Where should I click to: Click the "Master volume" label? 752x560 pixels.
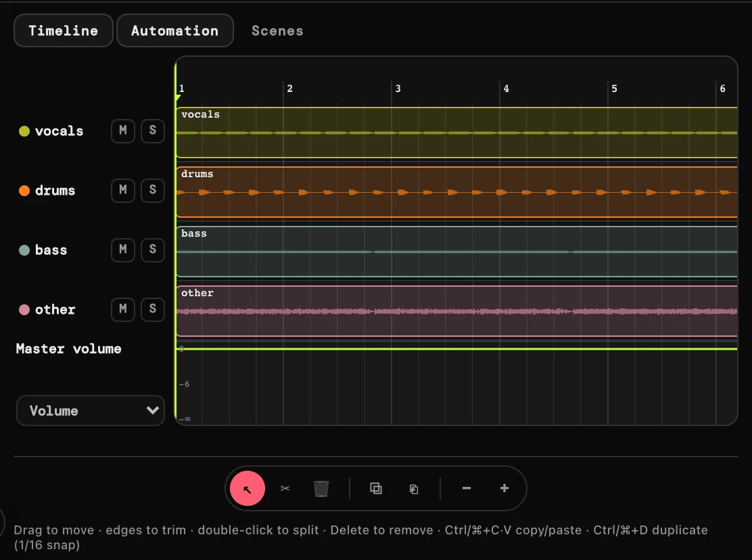68,348
